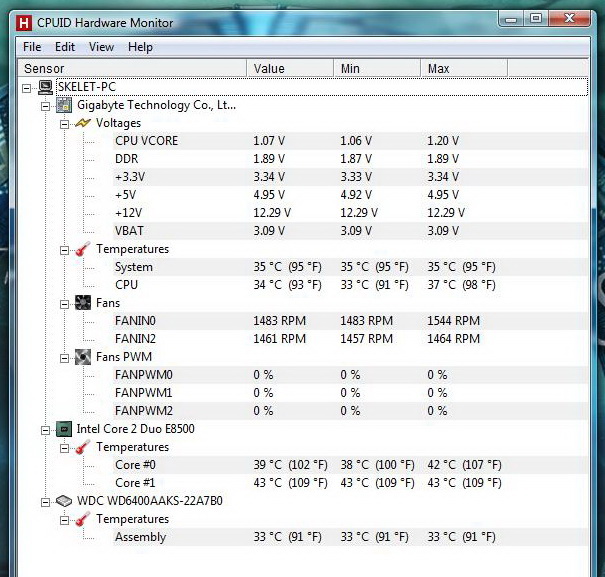The height and width of the screenshot is (577, 605).
Task: Open the View menu
Action: (x=101, y=47)
